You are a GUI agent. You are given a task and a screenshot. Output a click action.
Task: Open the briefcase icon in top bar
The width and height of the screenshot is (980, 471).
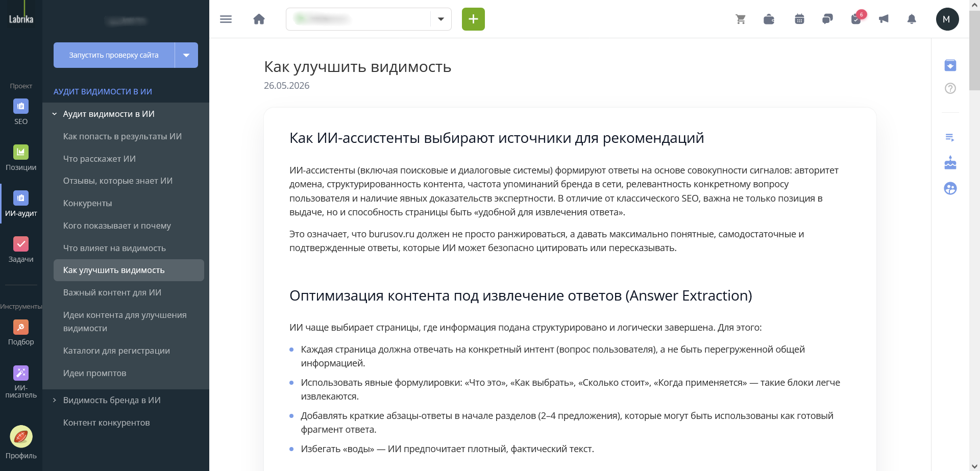coord(769,19)
